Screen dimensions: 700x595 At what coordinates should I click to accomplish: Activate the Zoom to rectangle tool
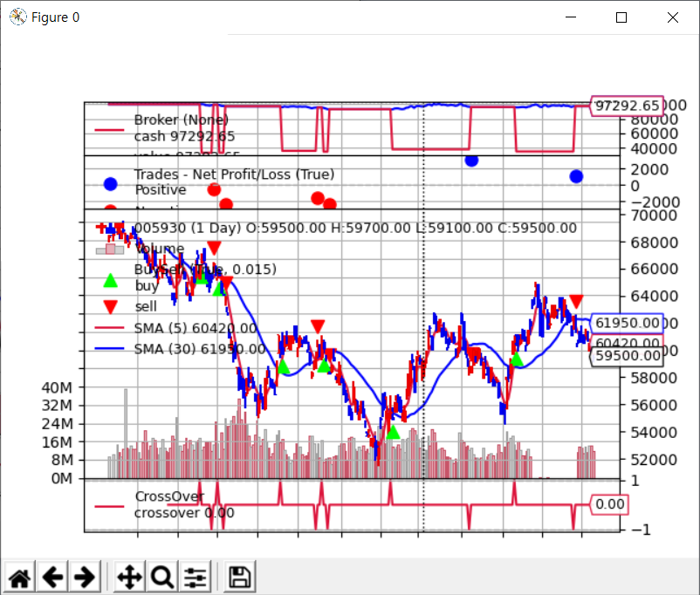click(162, 578)
